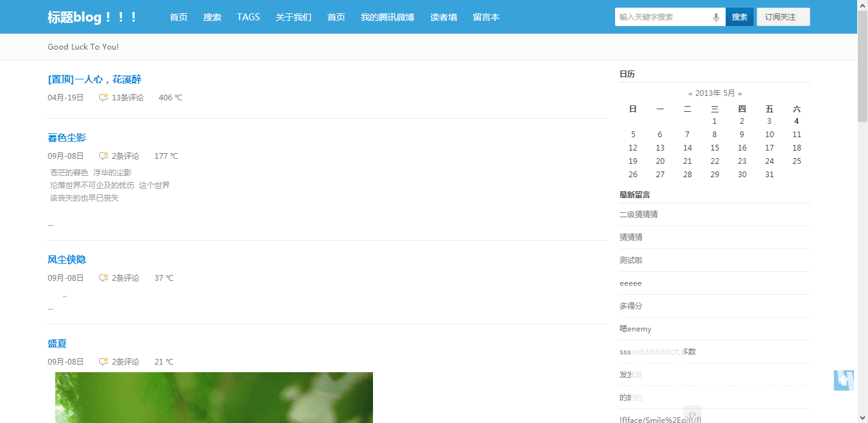Click comment bubble icon under 风尘侠隐 post
Viewport: 868px width, 423px height.
pos(104,278)
